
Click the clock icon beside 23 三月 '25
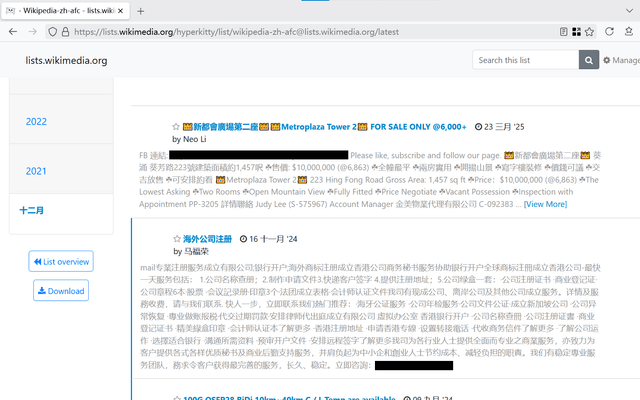(x=478, y=127)
